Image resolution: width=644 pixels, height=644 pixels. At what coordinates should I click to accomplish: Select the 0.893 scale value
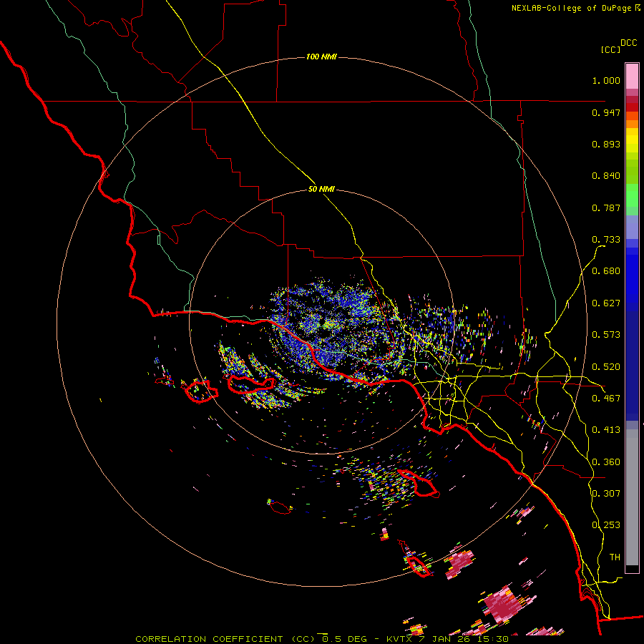coord(606,144)
